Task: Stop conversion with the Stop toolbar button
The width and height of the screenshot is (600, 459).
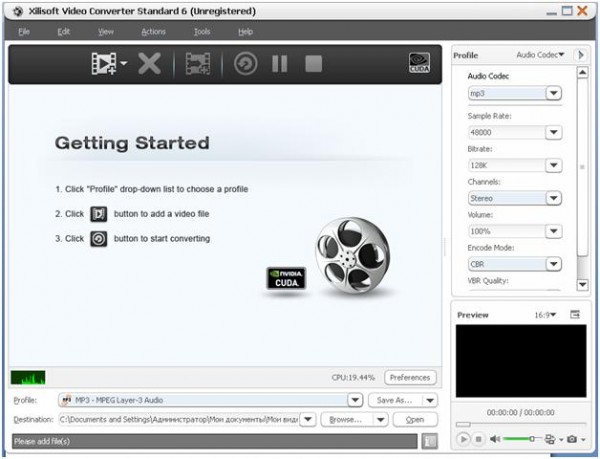Action: pos(313,63)
